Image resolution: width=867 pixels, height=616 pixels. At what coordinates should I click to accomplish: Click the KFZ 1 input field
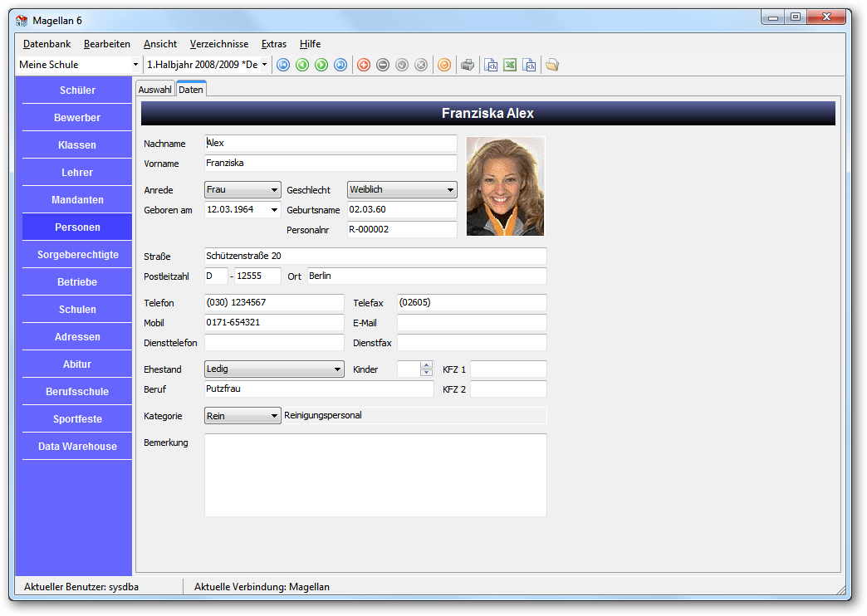[x=508, y=369]
